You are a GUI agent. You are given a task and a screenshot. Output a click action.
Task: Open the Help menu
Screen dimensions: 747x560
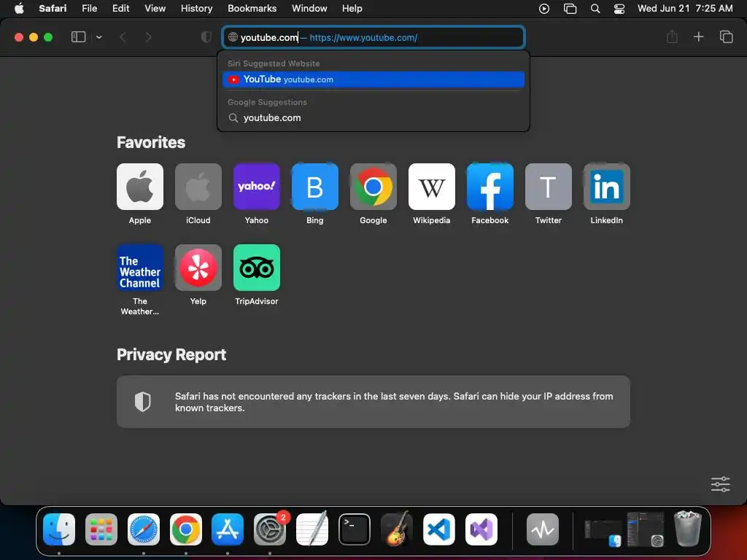[352, 9]
